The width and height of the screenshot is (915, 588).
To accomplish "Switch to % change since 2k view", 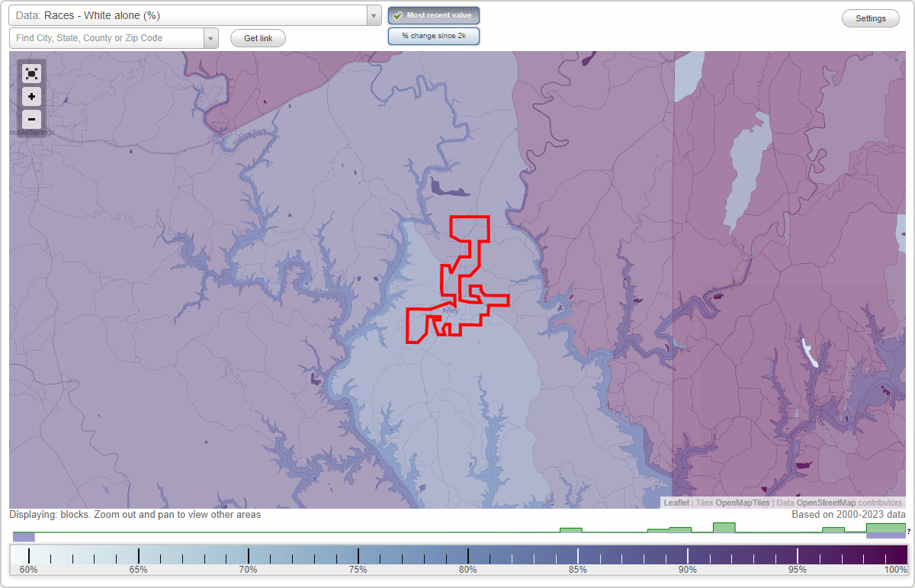I will coord(433,35).
